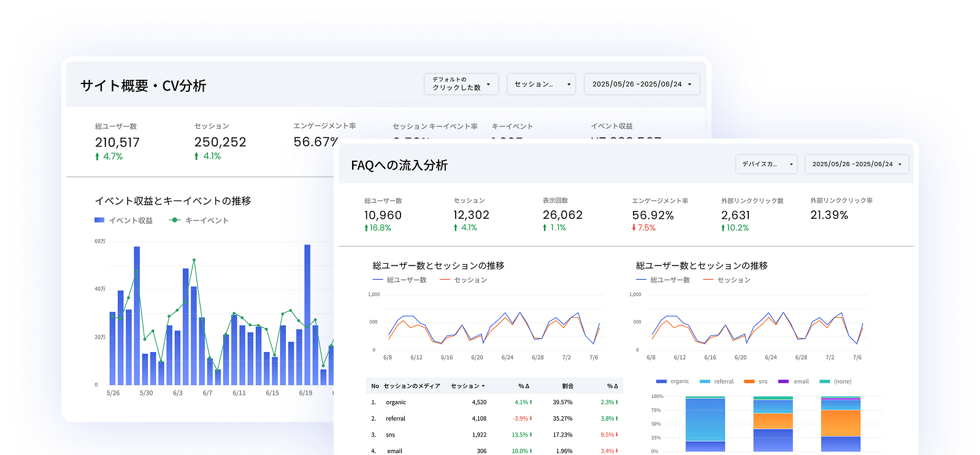Toggle the キーイベント legend item
The height and width of the screenshot is (455, 980).
(199, 220)
